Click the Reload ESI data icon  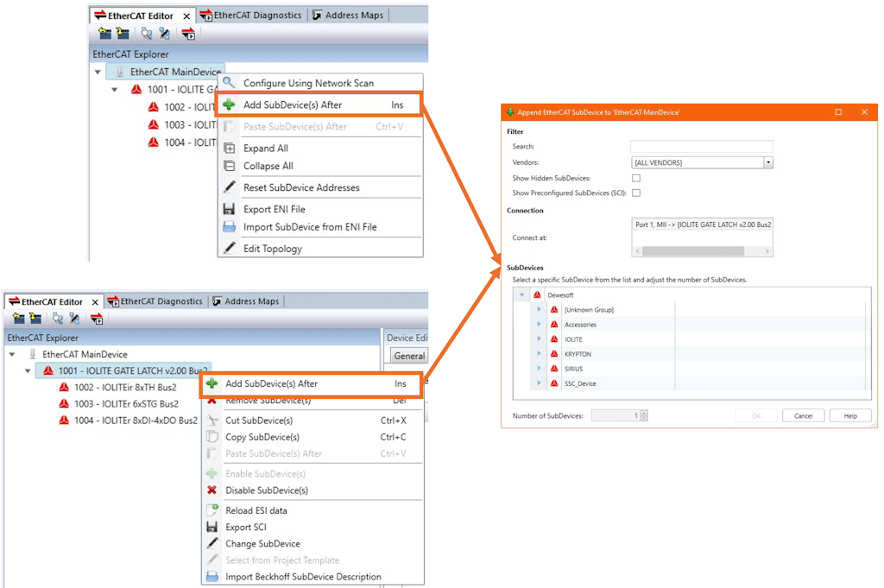[x=212, y=509]
